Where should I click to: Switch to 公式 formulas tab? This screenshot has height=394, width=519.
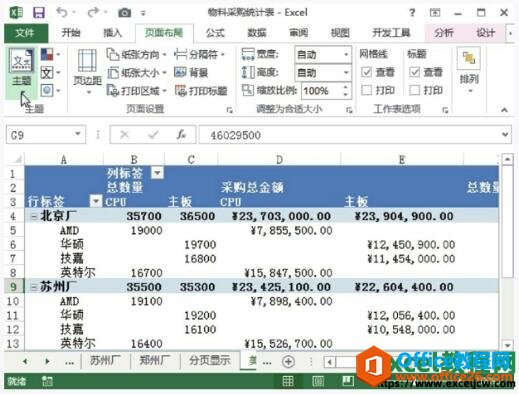[x=215, y=33]
